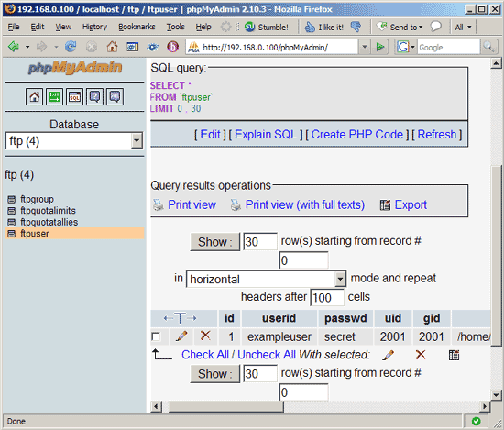
Task: Click Firefox reload page icon
Action: coord(71,47)
